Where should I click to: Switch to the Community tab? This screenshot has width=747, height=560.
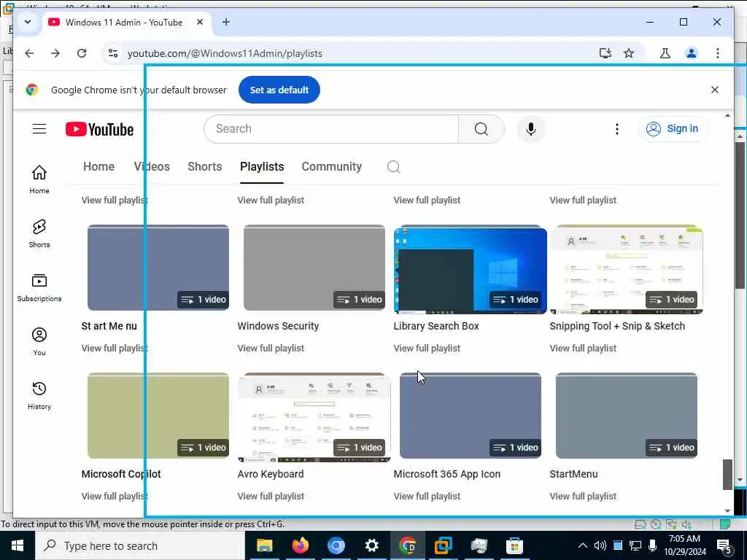pos(332,167)
